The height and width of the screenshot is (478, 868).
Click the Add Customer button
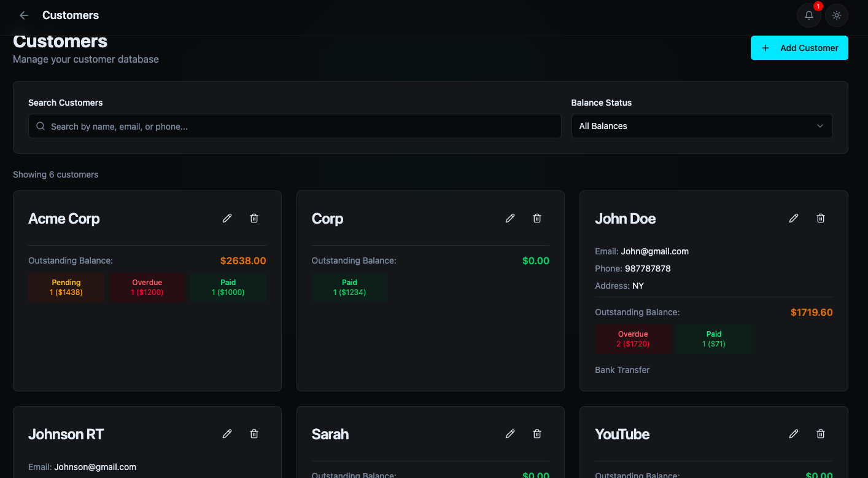[x=799, y=48]
